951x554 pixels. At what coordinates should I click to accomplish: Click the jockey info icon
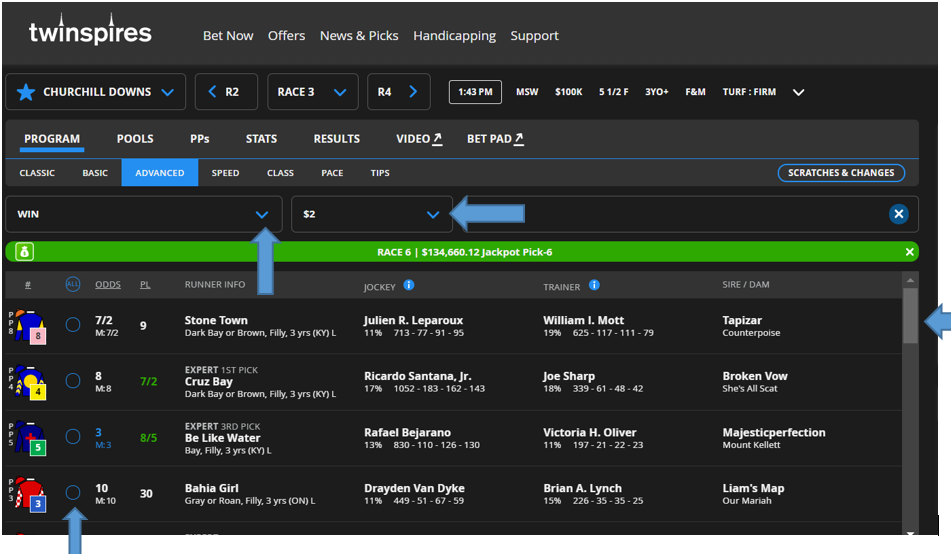pyautogui.click(x=409, y=285)
